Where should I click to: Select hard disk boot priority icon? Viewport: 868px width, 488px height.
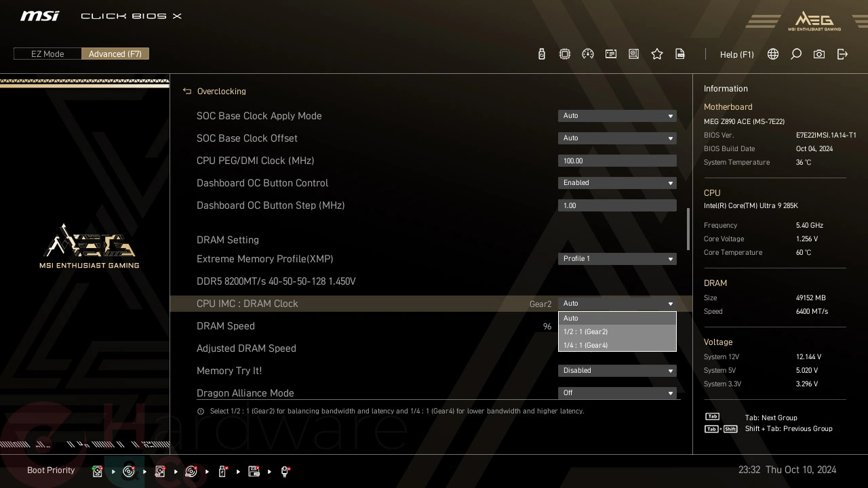(x=98, y=471)
